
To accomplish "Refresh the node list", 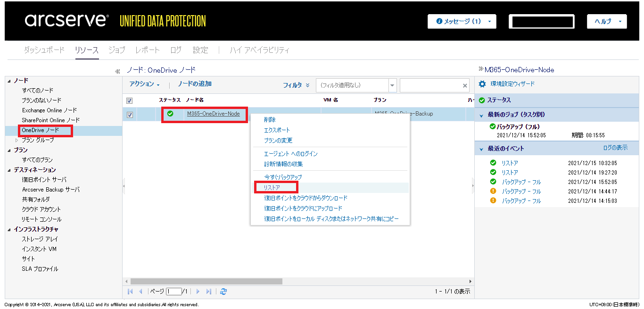I will click(223, 292).
